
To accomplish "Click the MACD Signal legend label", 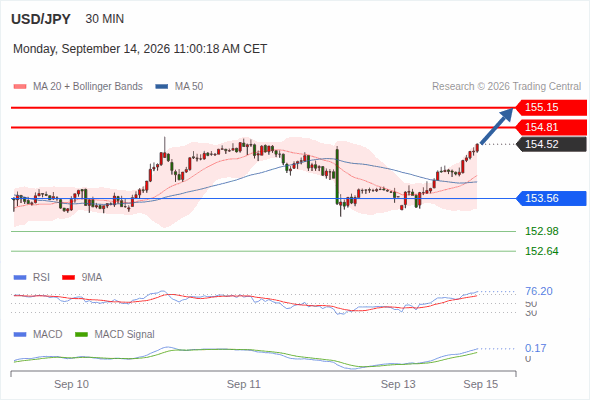I will click(125, 335).
